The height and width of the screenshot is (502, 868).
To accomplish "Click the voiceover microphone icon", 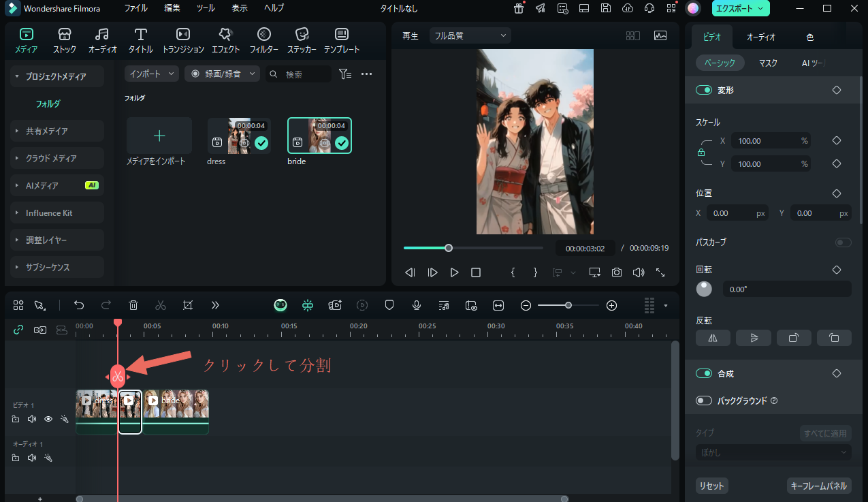I will click(416, 305).
